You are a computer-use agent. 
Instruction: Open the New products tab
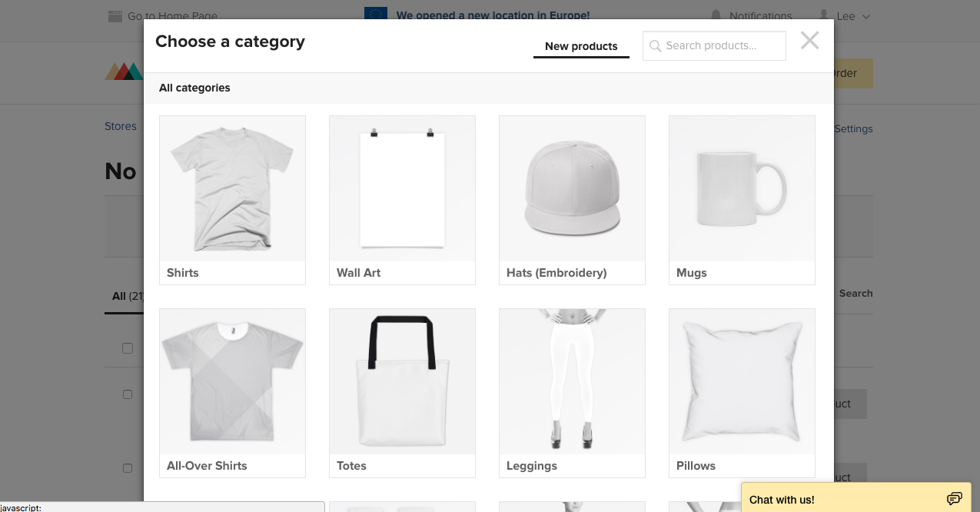[581, 46]
